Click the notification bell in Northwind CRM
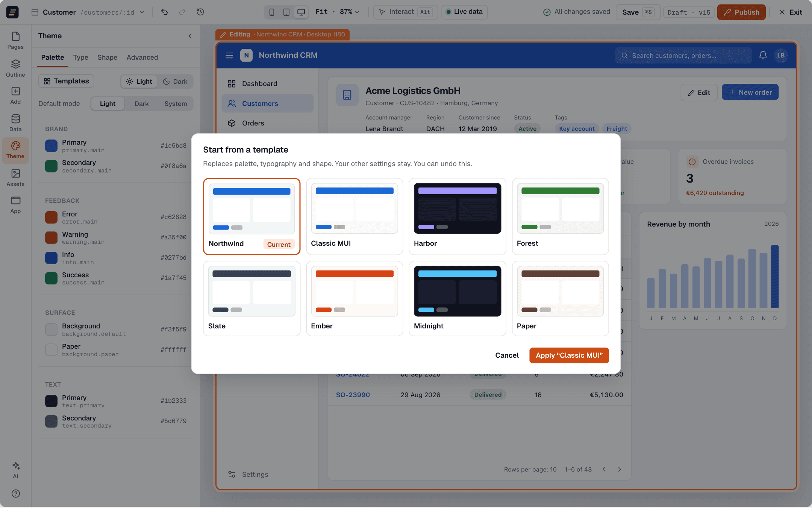 tap(763, 55)
